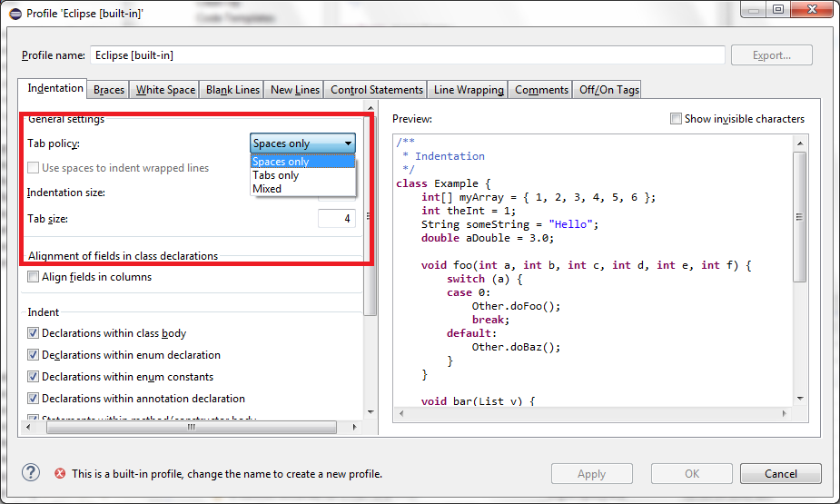Click the Eclipse logo in the title bar
Screen dimensions: 840x504
[15, 14]
